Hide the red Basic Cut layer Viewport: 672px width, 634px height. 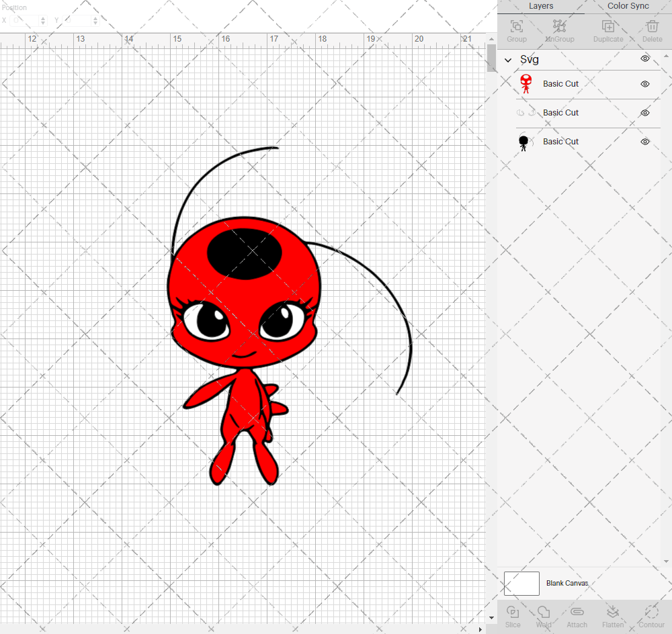click(645, 84)
